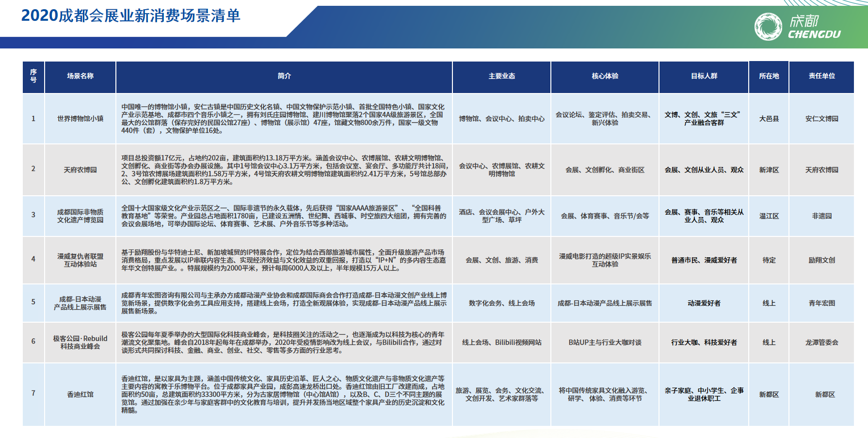The height and width of the screenshot is (438, 868).
Task: Click the 核心体验 column header
Action: click(x=605, y=76)
